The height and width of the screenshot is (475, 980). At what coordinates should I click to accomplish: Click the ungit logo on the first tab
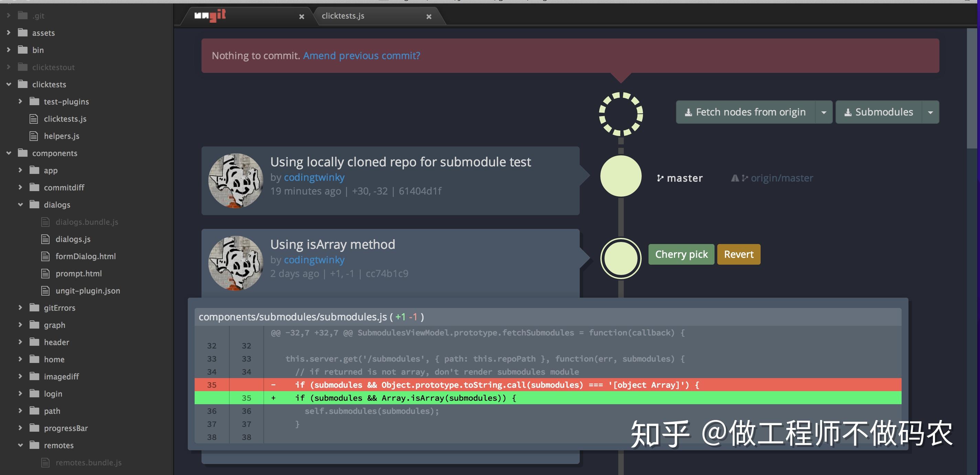[x=210, y=15]
